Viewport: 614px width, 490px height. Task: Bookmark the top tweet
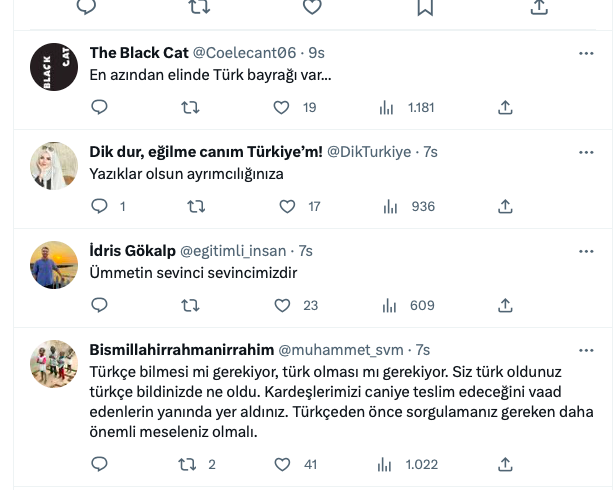pos(425,7)
